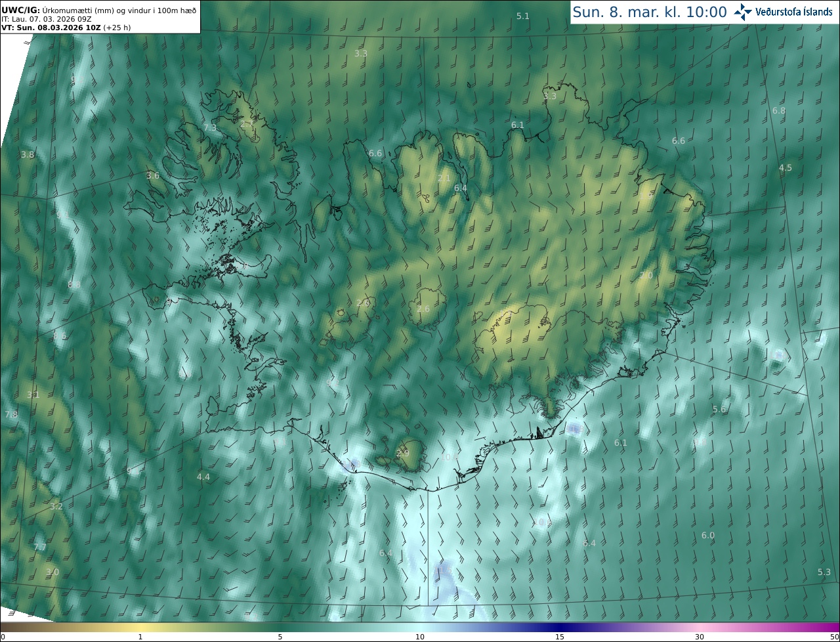Click the 6.0 value on the map
This screenshot has height=642, width=840.
coord(708,536)
